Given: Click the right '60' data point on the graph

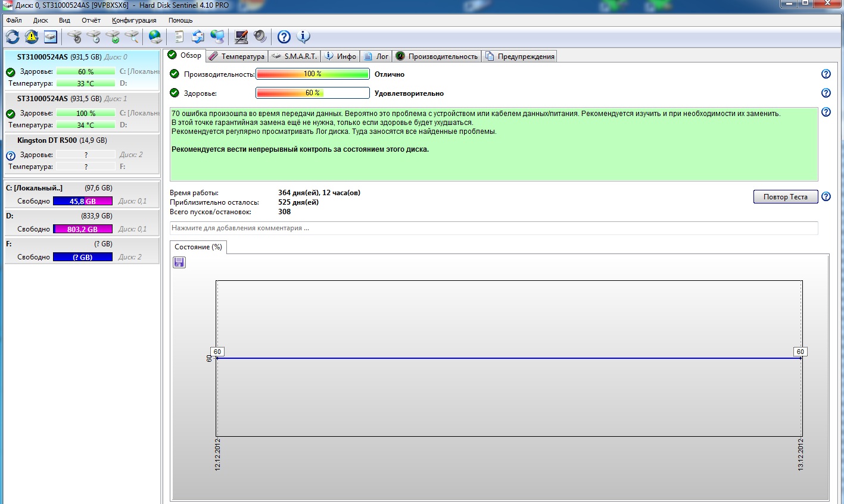Looking at the screenshot, I should tap(801, 352).
